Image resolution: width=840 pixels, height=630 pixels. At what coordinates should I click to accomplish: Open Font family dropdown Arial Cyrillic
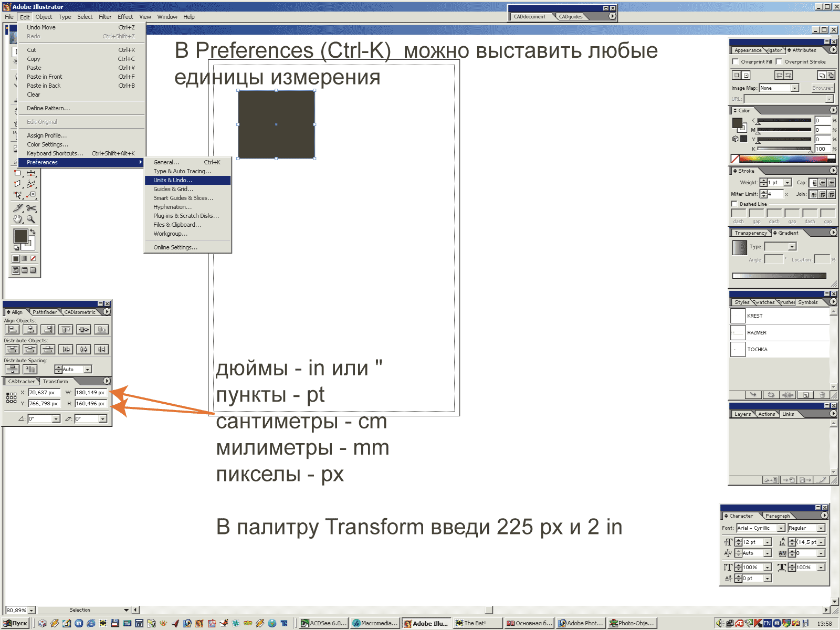(x=781, y=528)
